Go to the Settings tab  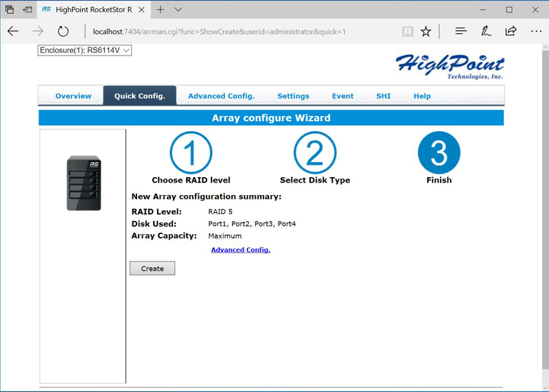point(293,96)
